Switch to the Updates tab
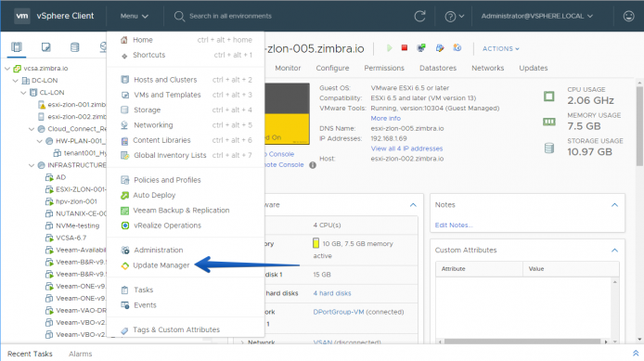644x361 pixels. click(533, 68)
